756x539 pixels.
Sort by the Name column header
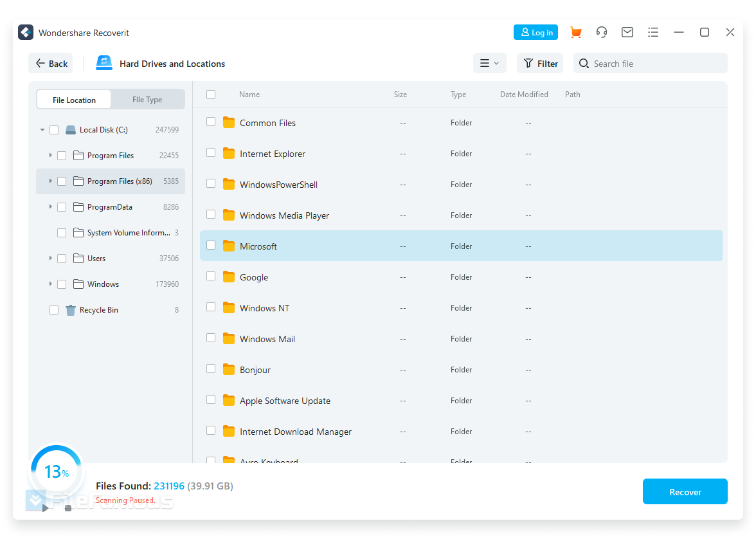tap(249, 95)
